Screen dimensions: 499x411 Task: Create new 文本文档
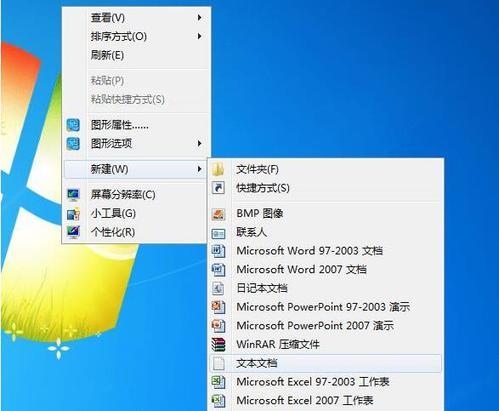326,363
